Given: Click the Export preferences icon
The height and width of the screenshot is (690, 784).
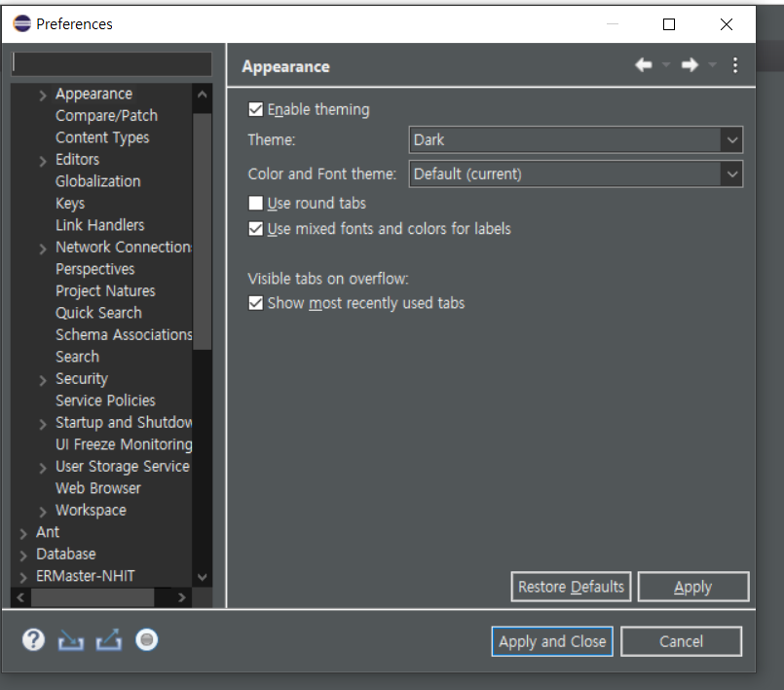Looking at the screenshot, I should (x=109, y=640).
